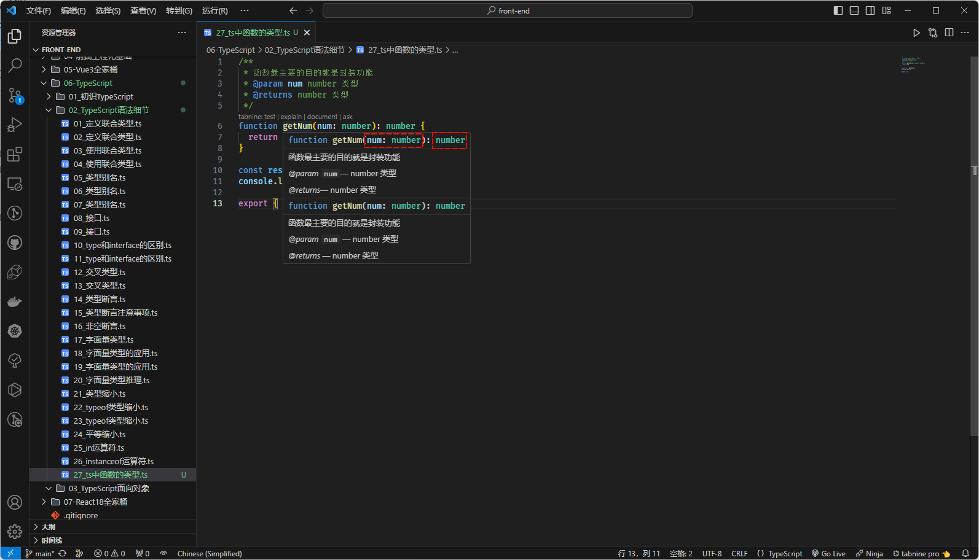Collapse the 02_TypeScript语法细节 folder
Image resolution: width=979 pixels, height=560 pixels.
tap(108, 110)
